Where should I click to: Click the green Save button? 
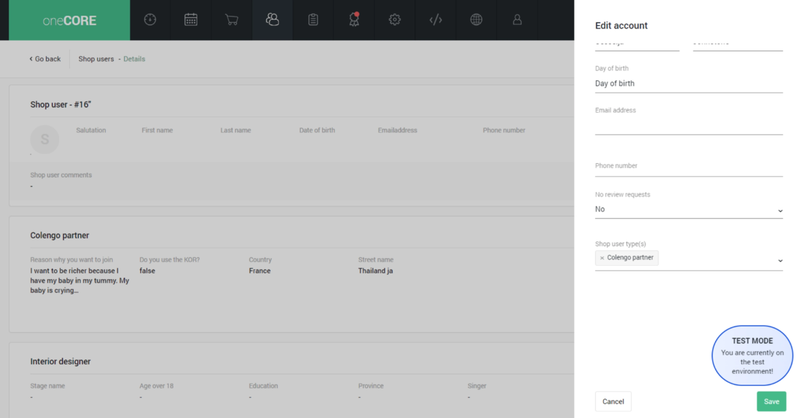pos(771,401)
